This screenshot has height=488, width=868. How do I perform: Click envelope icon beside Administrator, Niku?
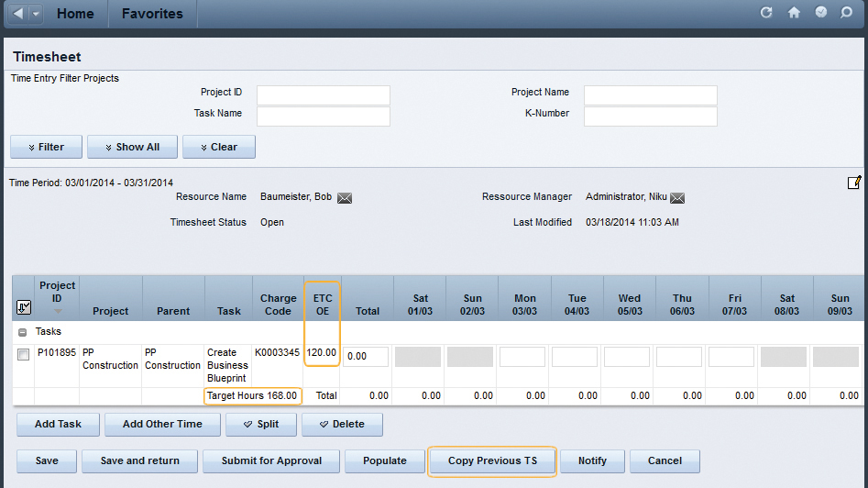tap(677, 197)
